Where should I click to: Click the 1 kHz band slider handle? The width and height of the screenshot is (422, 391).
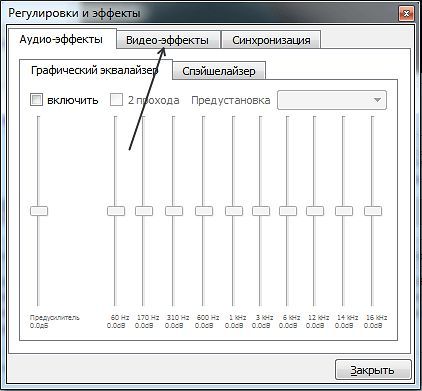[x=234, y=211]
